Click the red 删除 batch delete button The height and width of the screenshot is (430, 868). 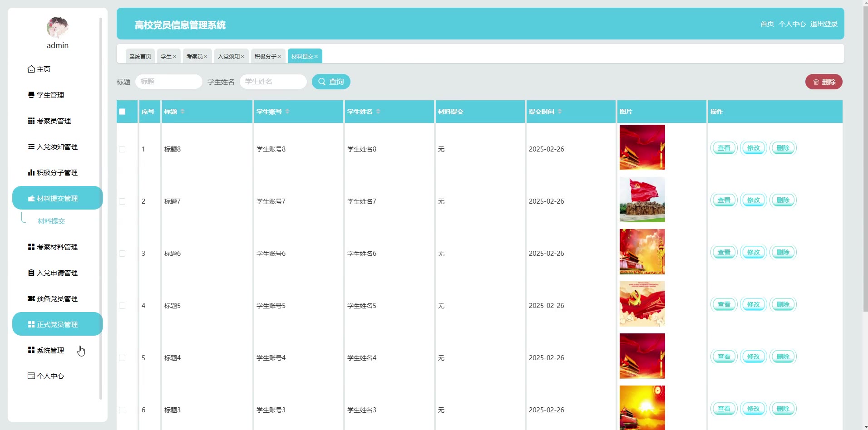pos(824,82)
